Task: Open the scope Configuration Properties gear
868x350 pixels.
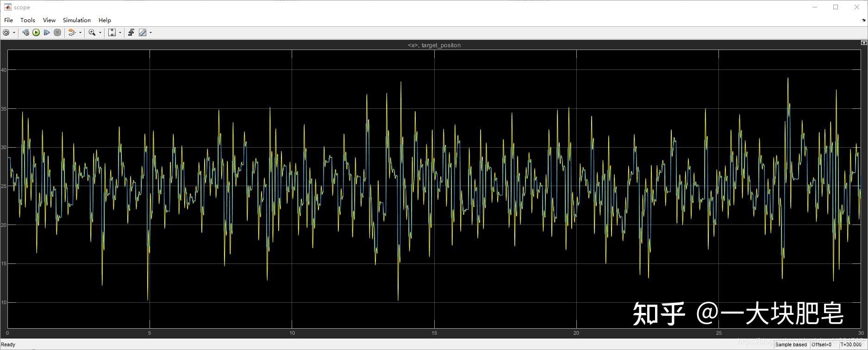Action: pyautogui.click(x=6, y=32)
